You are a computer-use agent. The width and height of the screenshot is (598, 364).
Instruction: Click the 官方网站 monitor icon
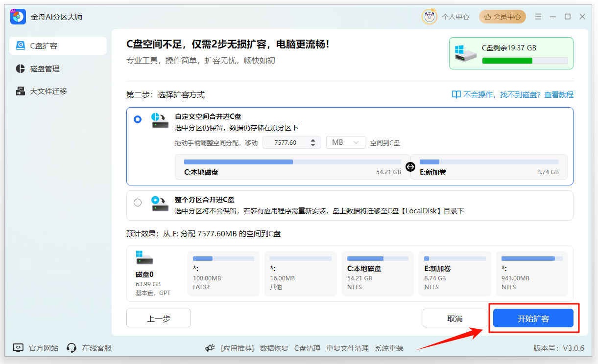(18, 348)
